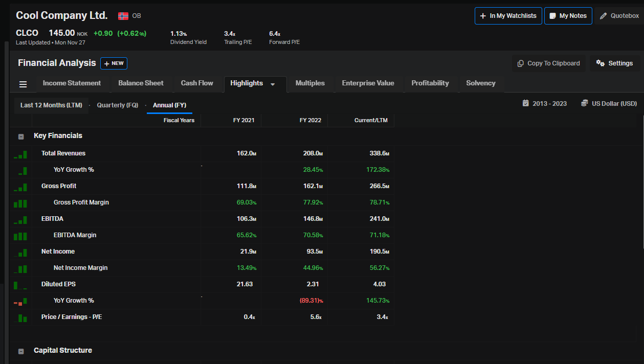This screenshot has width=644, height=364.
Task: Click the 190.5M net income value
Action: tap(380, 252)
